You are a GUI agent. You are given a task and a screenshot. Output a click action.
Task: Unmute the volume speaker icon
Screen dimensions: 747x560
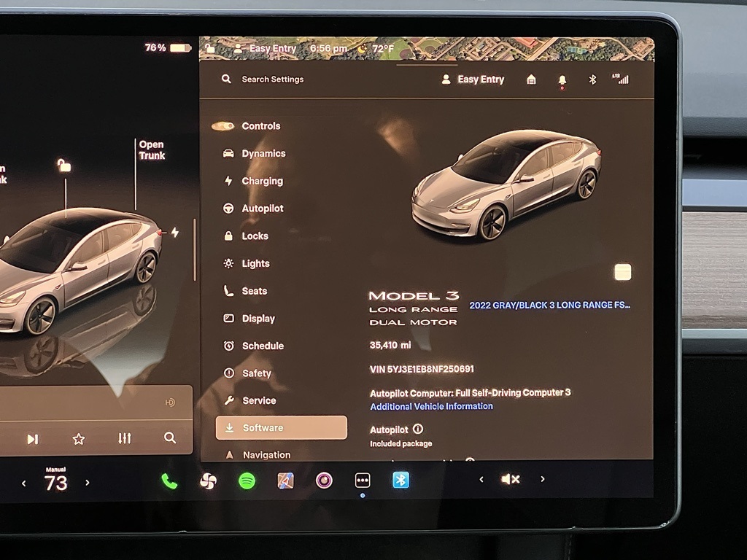pos(510,479)
